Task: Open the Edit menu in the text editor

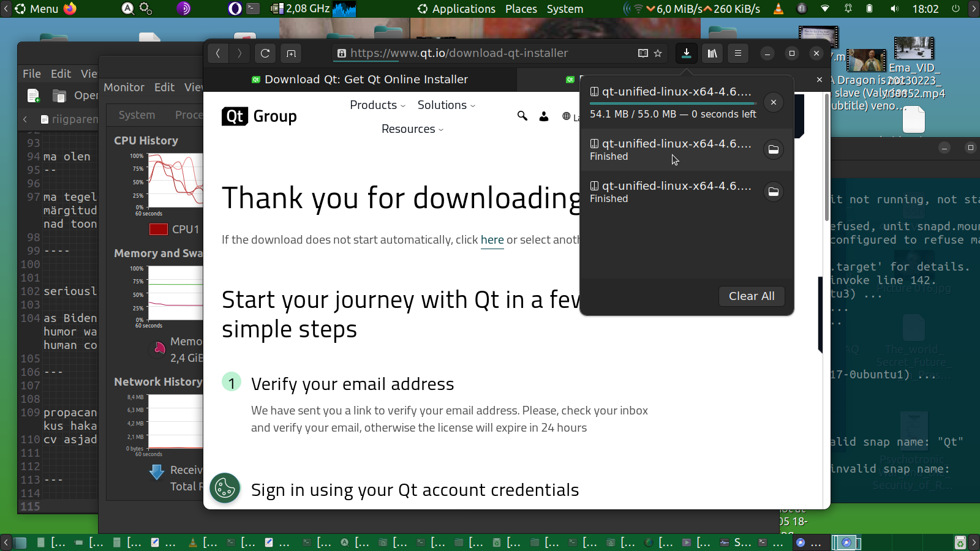Action: 61,73
